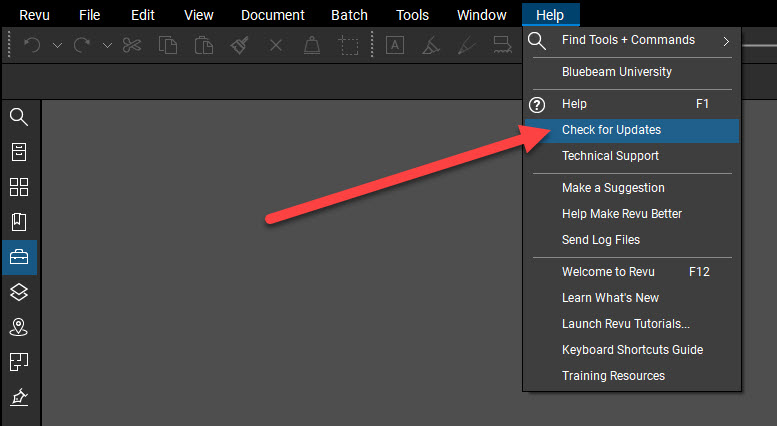Click the help question-mark icon
777x426 pixels.
click(537, 105)
